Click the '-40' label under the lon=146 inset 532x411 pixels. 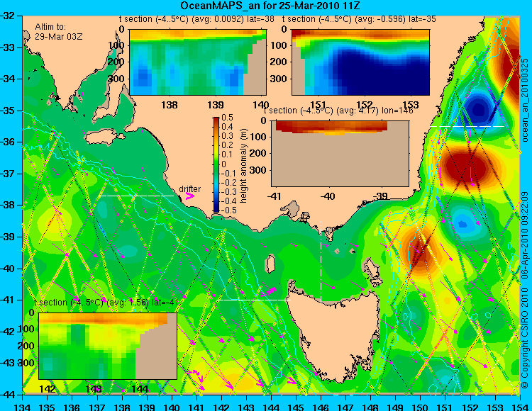click(x=328, y=196)
